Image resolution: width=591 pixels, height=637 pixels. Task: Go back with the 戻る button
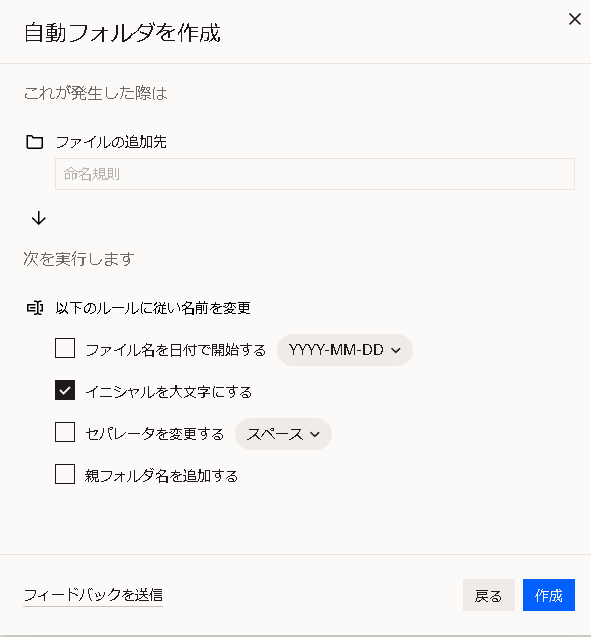(489, 595)
